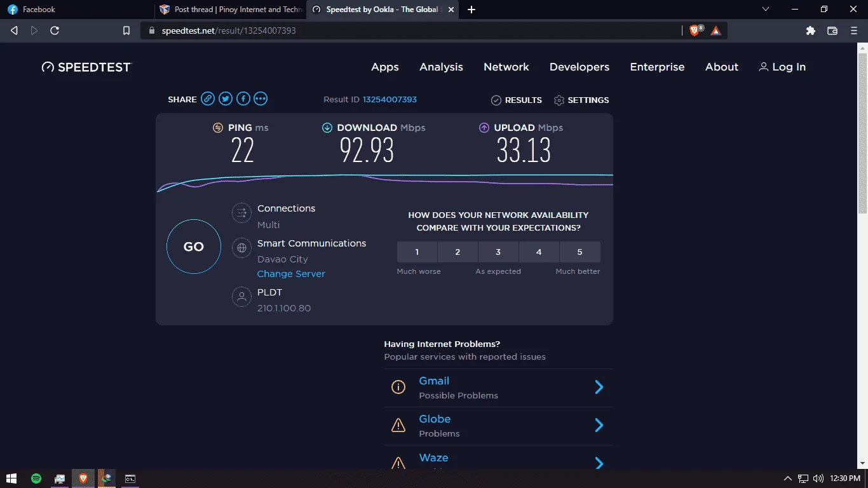
Task: Open Spotify from the taskbar
Action: (x=36, y=478)
